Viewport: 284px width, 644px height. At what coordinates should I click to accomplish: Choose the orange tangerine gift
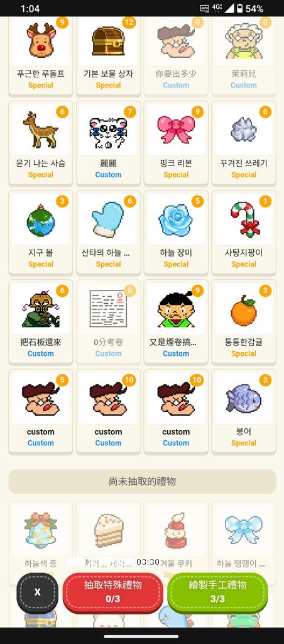coord(244,310)
